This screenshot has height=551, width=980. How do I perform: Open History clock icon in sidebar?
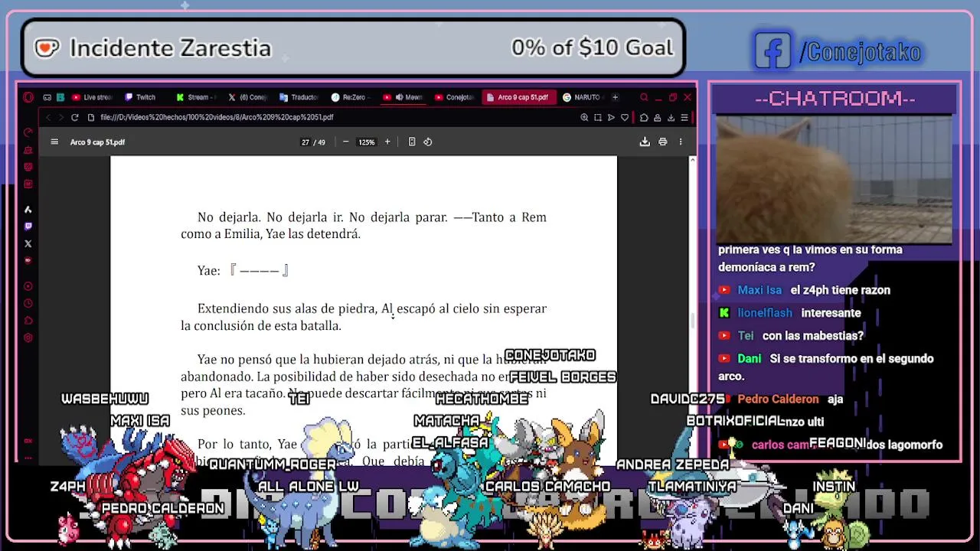pyautogui.click(x=28, y=304)
